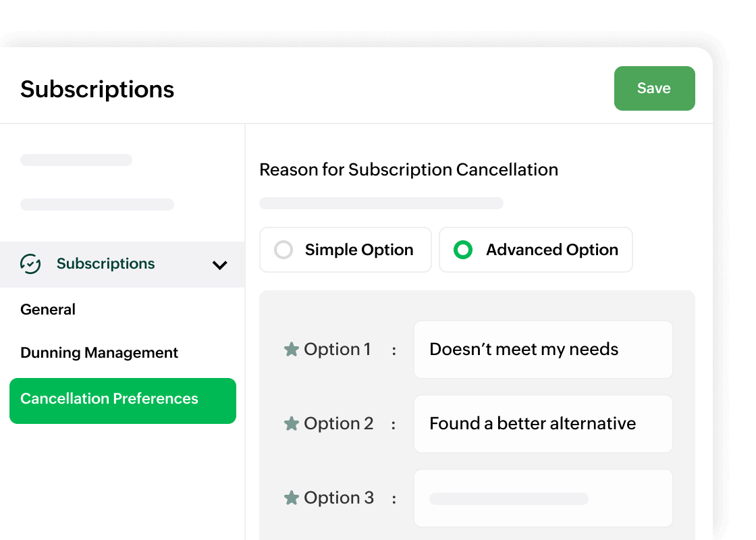Open the Subscriptions sidebar section
Screen dimensions: 756x540
pos(105,264)
